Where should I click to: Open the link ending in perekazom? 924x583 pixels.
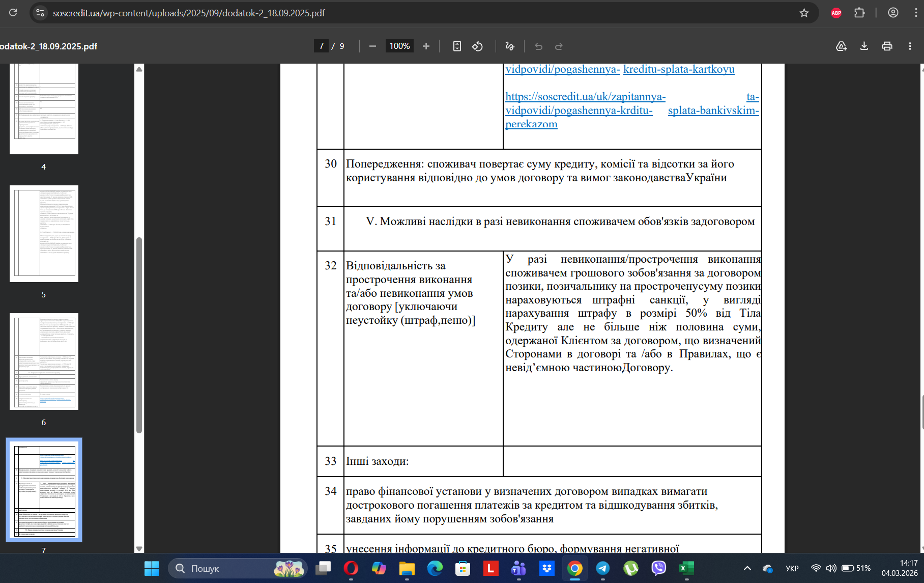coord(531,124)
